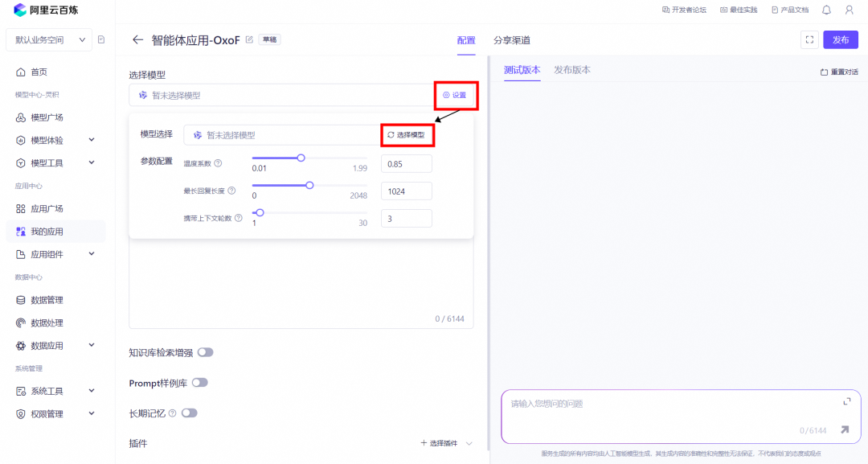Click the edit pencil icon next to app name

(249, 39)
